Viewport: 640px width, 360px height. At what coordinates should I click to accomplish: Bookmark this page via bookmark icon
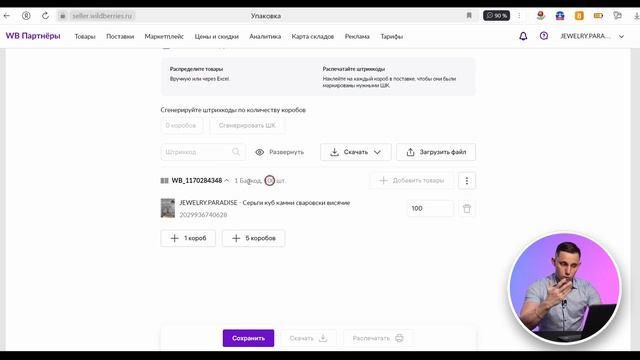(469, 16)
